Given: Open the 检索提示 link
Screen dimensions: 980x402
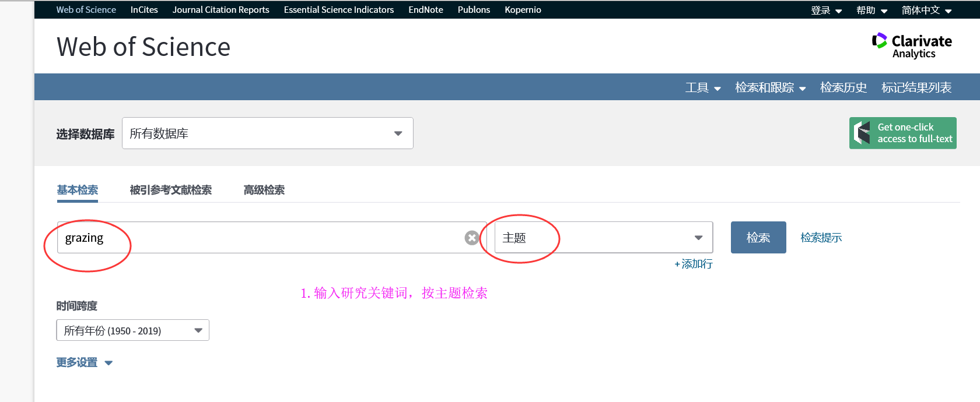Looking at the screenshot, I should 821,238.
